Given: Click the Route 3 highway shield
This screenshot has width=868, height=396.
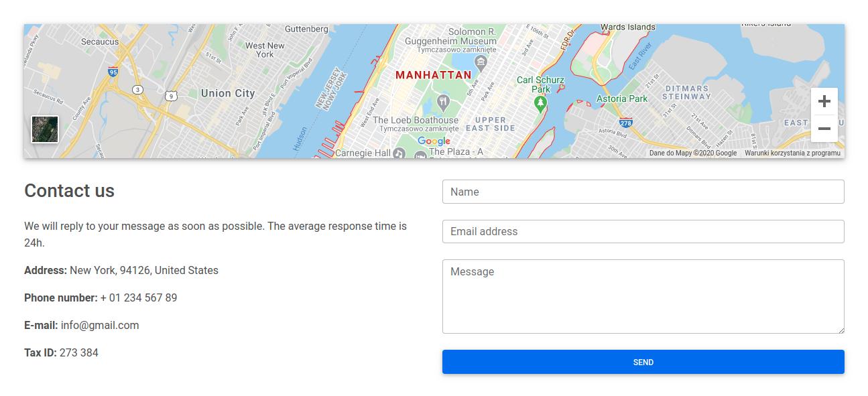Looking at the screenshot, I should (x=137, y=89).
